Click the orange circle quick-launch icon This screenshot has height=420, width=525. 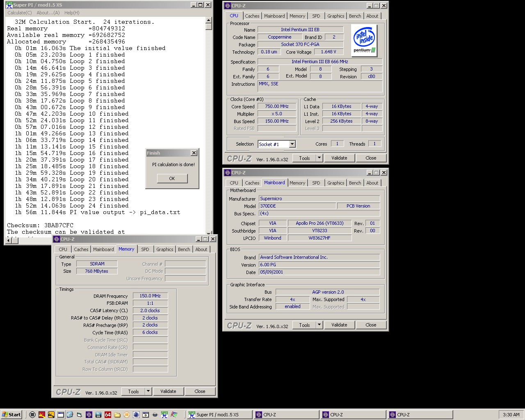coord(127,415)
